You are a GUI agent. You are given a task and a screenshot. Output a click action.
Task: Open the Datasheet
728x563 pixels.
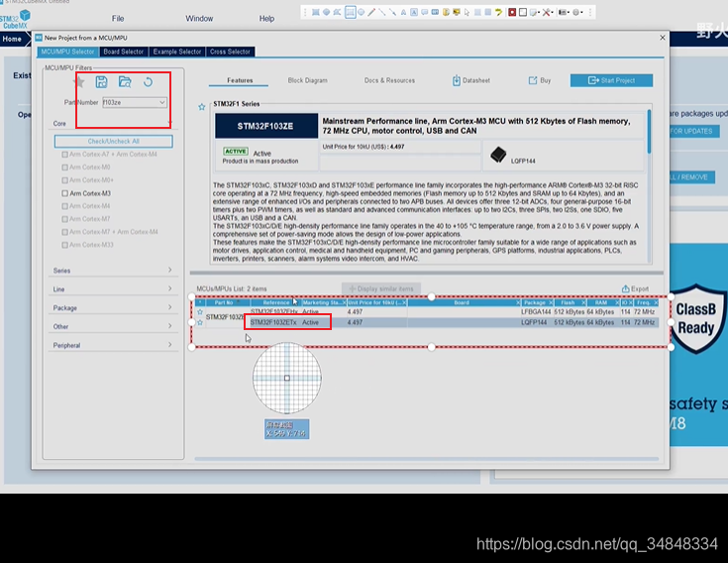(x=471, y=80)
